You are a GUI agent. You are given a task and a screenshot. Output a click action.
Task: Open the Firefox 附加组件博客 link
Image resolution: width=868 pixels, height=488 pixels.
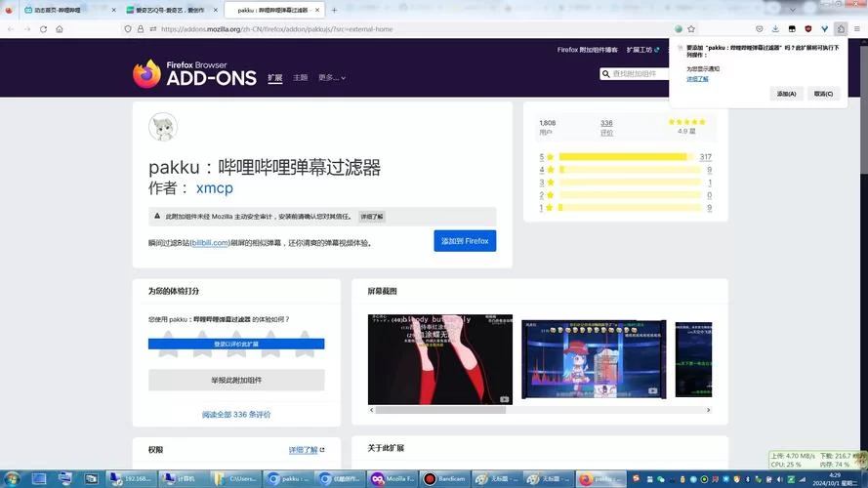[x=588, y=50]
